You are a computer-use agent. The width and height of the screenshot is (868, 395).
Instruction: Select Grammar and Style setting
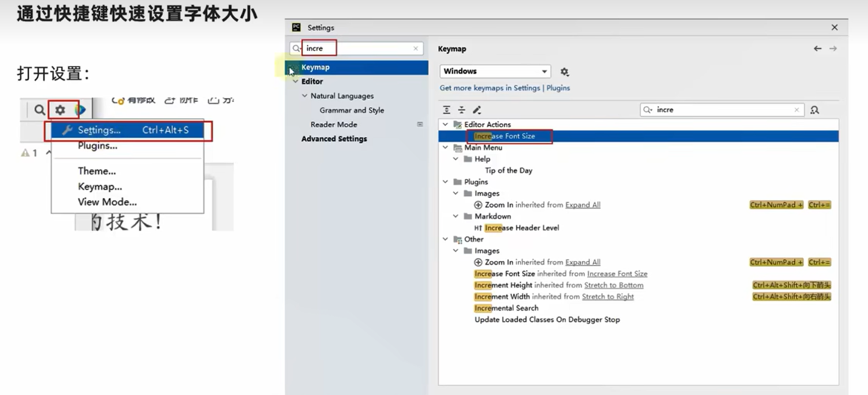click(352, 110)
